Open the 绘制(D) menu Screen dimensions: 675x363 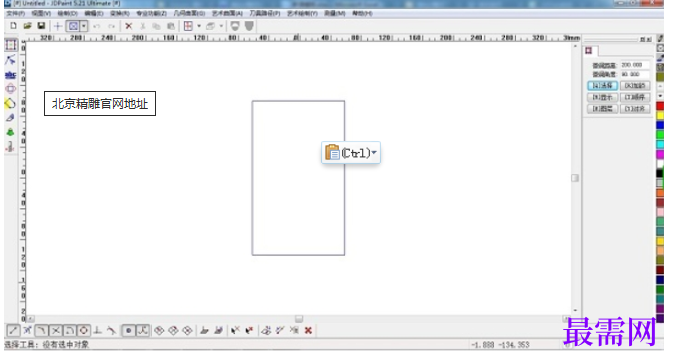[x=68, y=13]
